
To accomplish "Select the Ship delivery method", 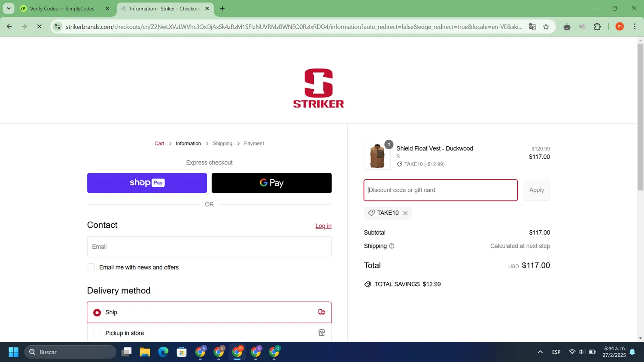I will (x=209, y=312).
